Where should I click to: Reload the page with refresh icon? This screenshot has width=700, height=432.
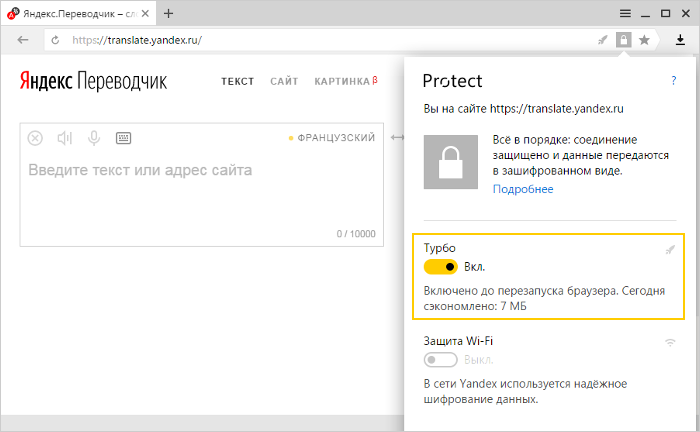pyautogui.click(x=55, y=40)
